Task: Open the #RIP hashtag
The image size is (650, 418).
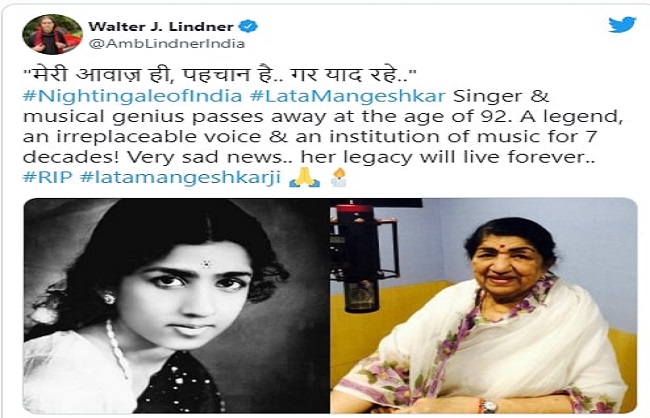Action: (x=48, y=177)
